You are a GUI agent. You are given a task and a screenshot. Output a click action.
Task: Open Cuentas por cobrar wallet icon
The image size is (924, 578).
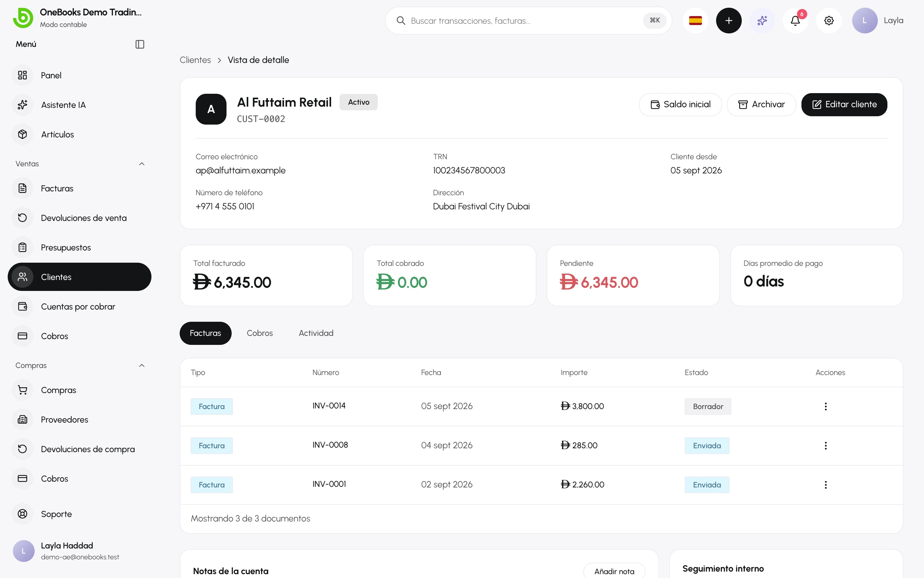click(x=22, y=307)
